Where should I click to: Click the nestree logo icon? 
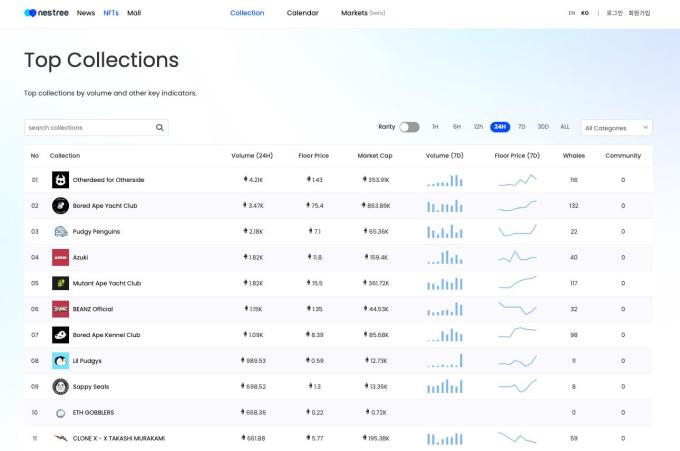coord(29,13)
